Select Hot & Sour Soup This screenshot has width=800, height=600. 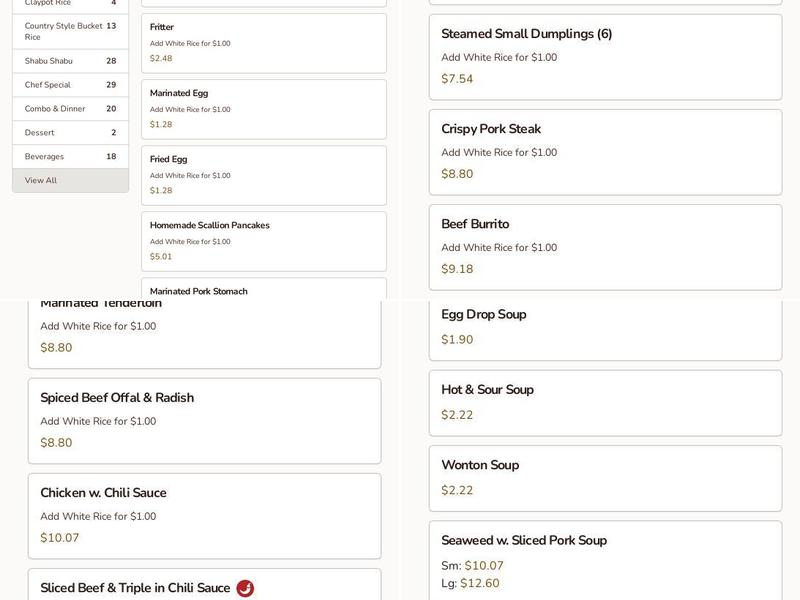[x=605, y=402]
